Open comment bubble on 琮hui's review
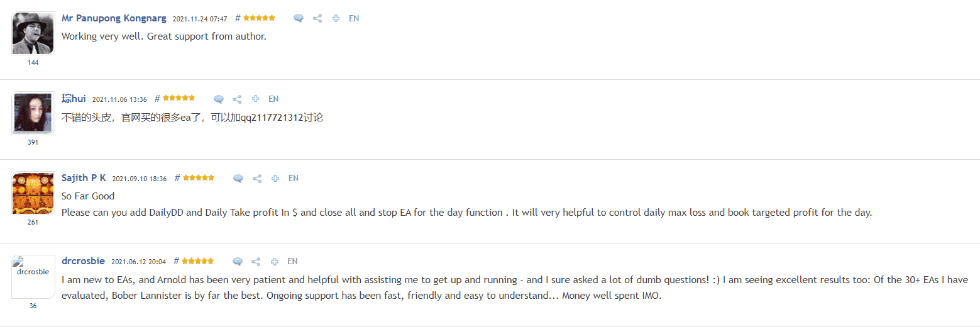 pos(219,99)
